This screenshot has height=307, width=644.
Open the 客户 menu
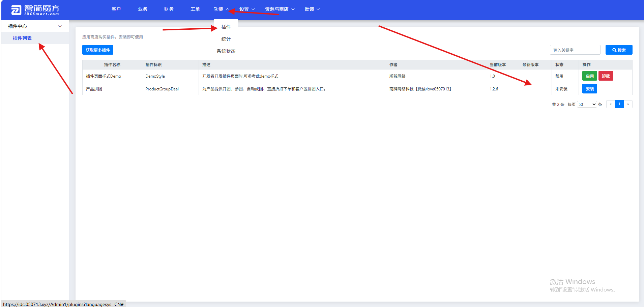click(116, 9)
